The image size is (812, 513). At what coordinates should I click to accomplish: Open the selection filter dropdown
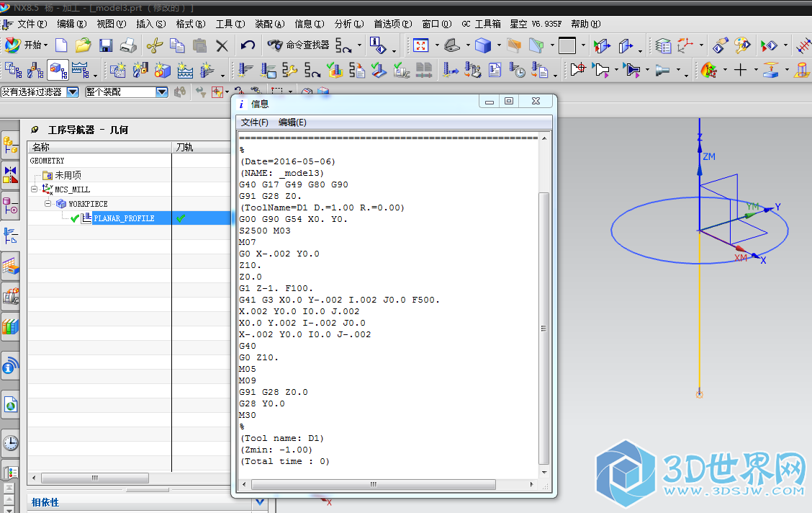(x=73, y=92)
